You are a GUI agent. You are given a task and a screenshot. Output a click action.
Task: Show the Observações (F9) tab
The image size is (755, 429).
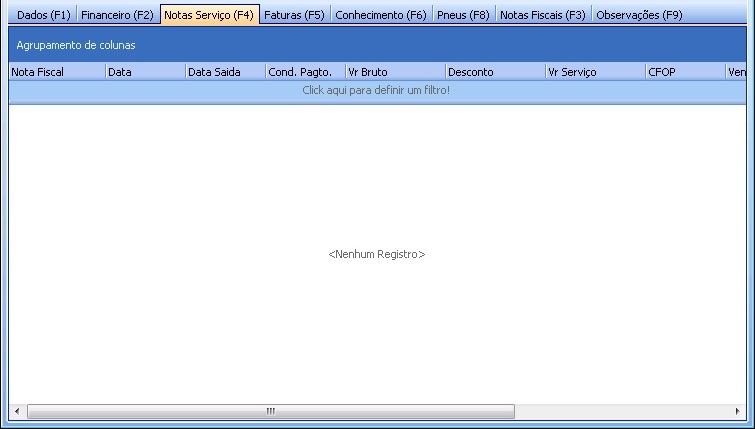[x=639, y=15]
